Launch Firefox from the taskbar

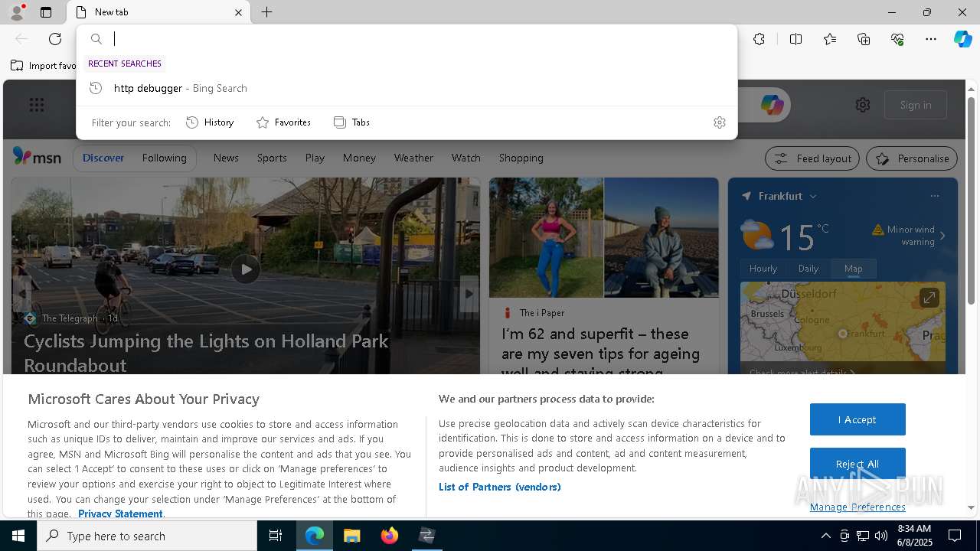pos(389,536)
